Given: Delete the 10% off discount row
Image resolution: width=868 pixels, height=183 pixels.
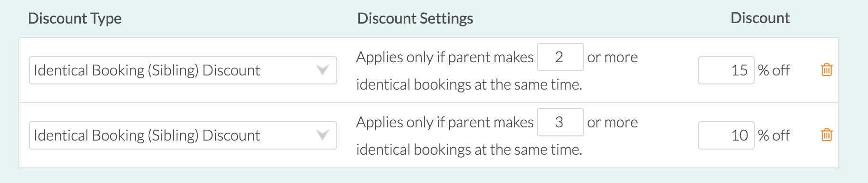Looking at the screenshot, I should [826, 135].
